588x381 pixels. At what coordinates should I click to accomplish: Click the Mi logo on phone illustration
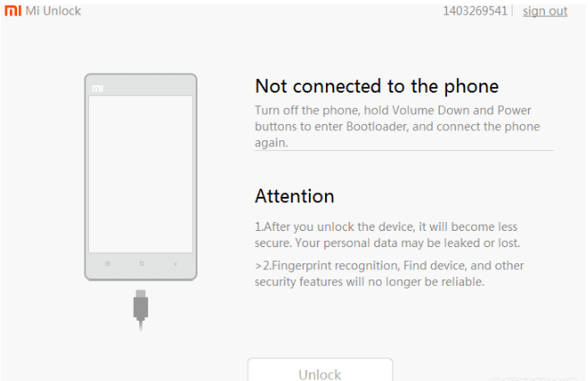97,89
